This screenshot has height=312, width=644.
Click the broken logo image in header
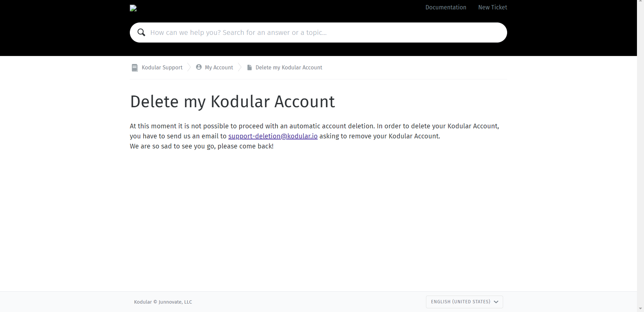point(133,8)
